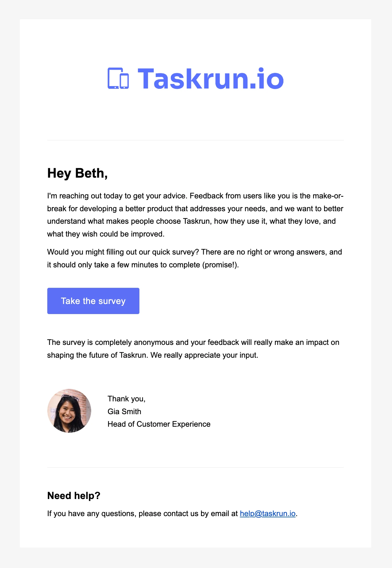Click the "Need help?" heading

pos(74,496)
